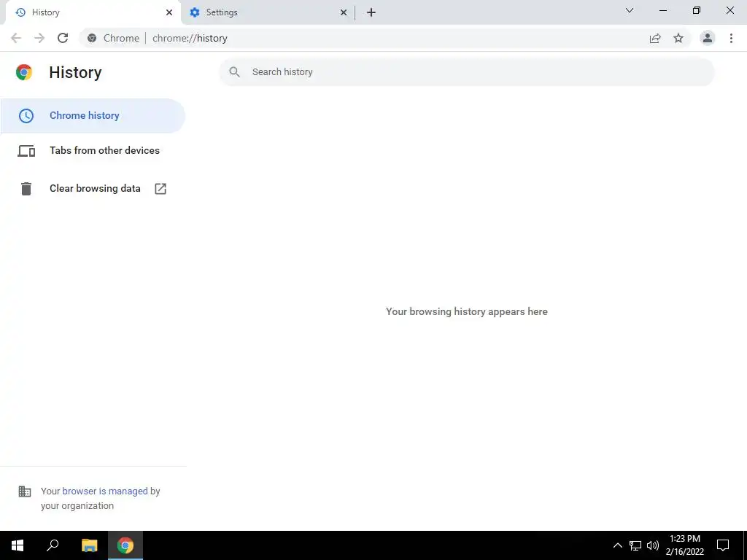
Task: Switch to the Settings tab
Action: click(x=268, y=12)
